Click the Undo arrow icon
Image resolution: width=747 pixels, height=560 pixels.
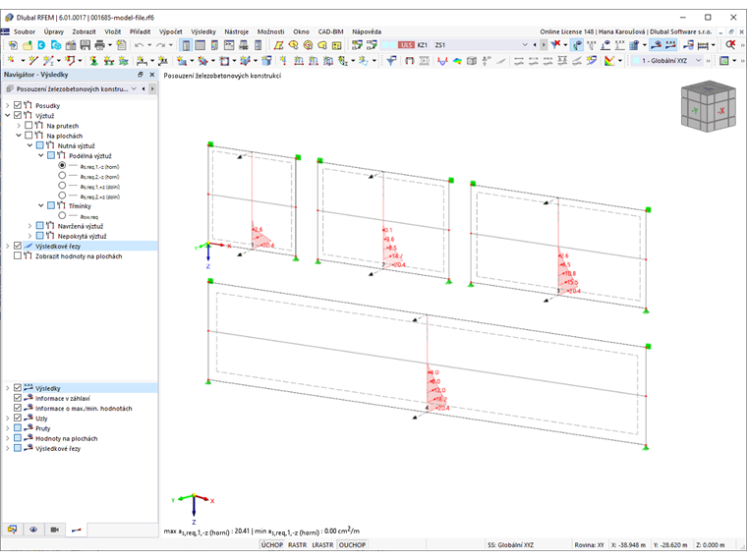tap(139, 45)
